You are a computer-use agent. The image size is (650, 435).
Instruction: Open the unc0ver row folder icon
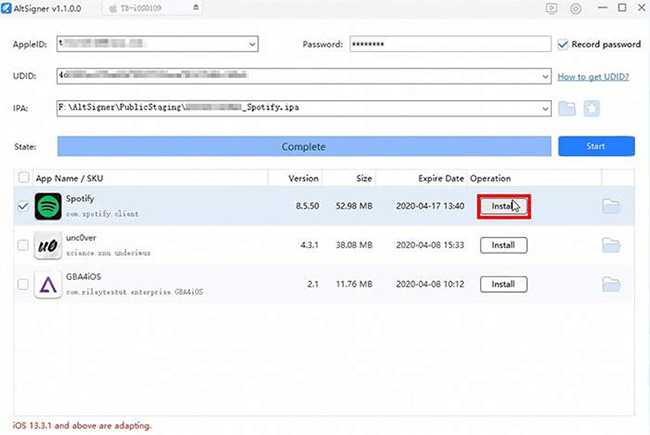611,245
